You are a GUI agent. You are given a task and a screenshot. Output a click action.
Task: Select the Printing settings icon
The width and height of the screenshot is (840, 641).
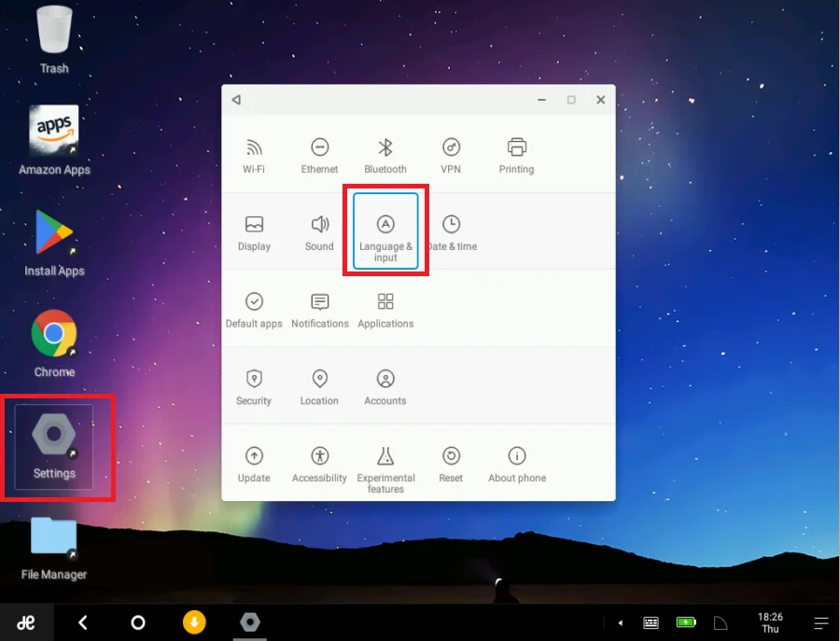click(516, 155)
